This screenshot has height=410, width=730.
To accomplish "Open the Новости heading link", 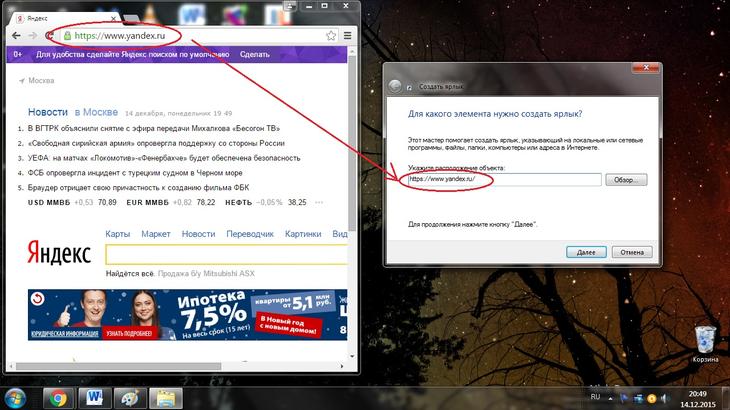I will point(48,112).
